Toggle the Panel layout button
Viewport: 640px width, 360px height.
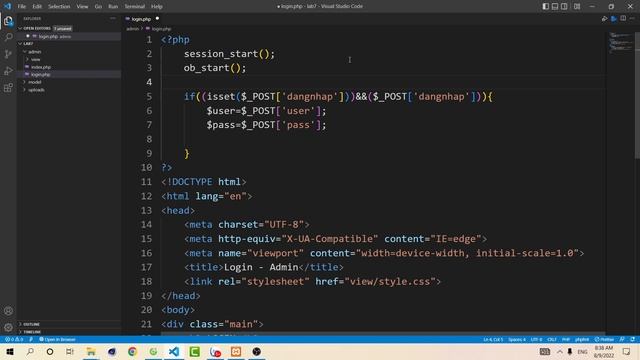(555, 6)
